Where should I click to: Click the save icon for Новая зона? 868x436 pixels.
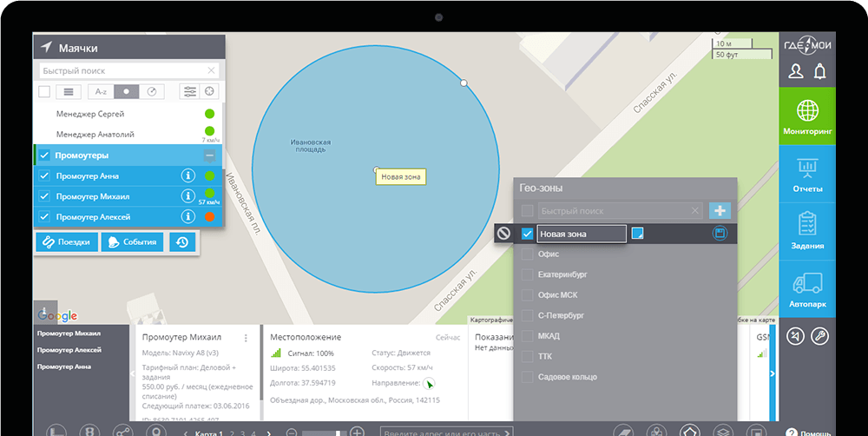tap(719, 234)
